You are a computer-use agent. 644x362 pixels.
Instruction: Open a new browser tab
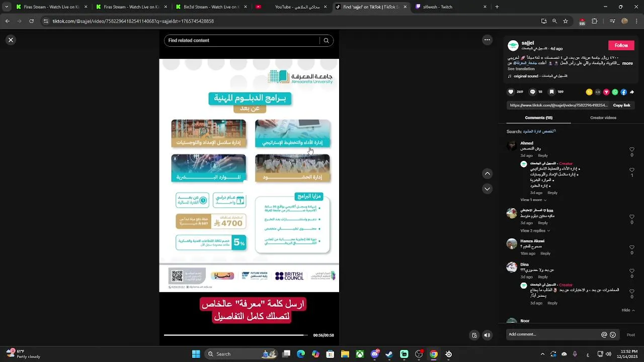(x=497, y=7)
